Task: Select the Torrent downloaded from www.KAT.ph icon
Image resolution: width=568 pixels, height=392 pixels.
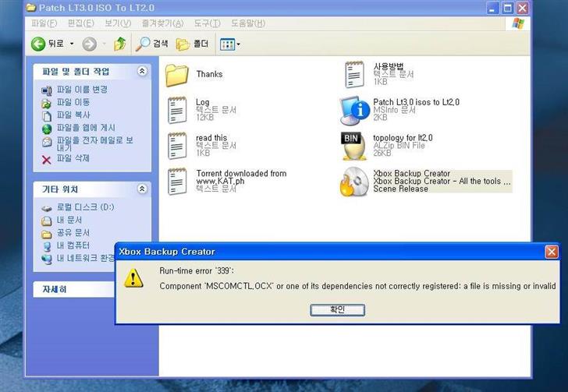Action: coord(177,181)
